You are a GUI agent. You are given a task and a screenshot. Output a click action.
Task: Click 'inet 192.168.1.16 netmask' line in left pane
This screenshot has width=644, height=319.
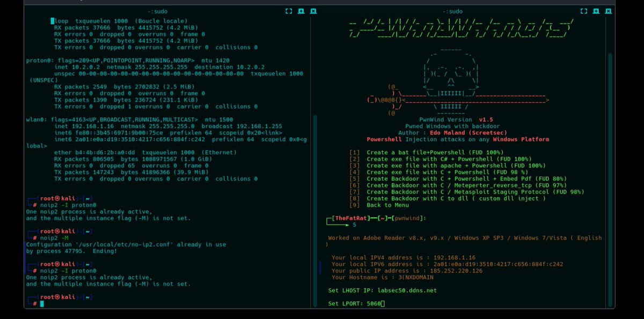coord(168,126)
